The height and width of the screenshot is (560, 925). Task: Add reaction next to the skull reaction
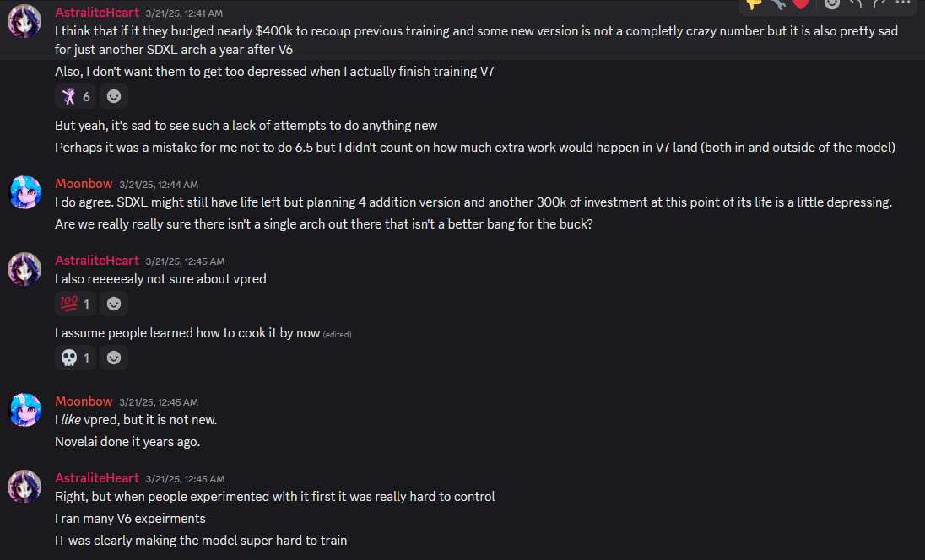tap(114, 358)
